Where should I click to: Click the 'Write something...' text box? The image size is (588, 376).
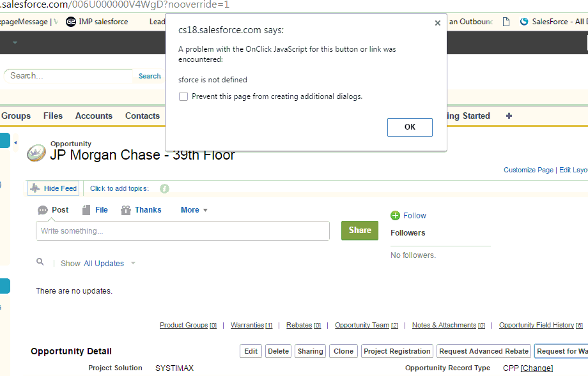(183, 230)
